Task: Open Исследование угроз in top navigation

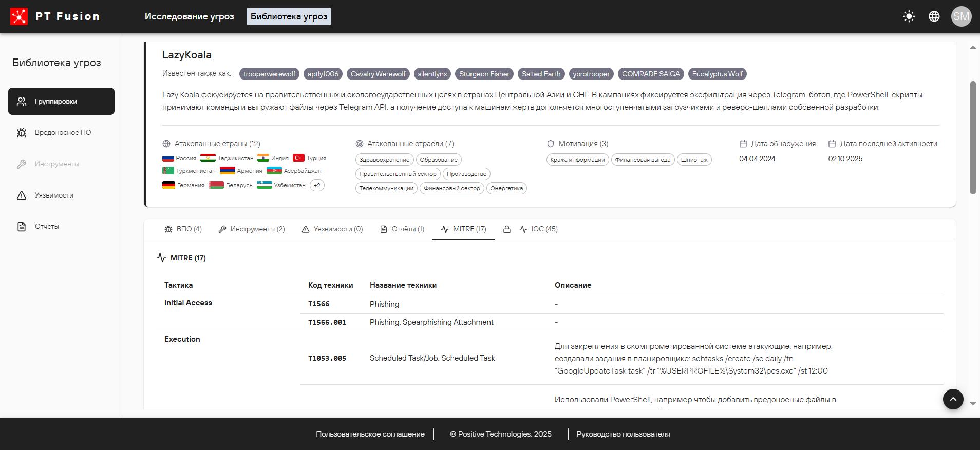Action: pos(189,16)
